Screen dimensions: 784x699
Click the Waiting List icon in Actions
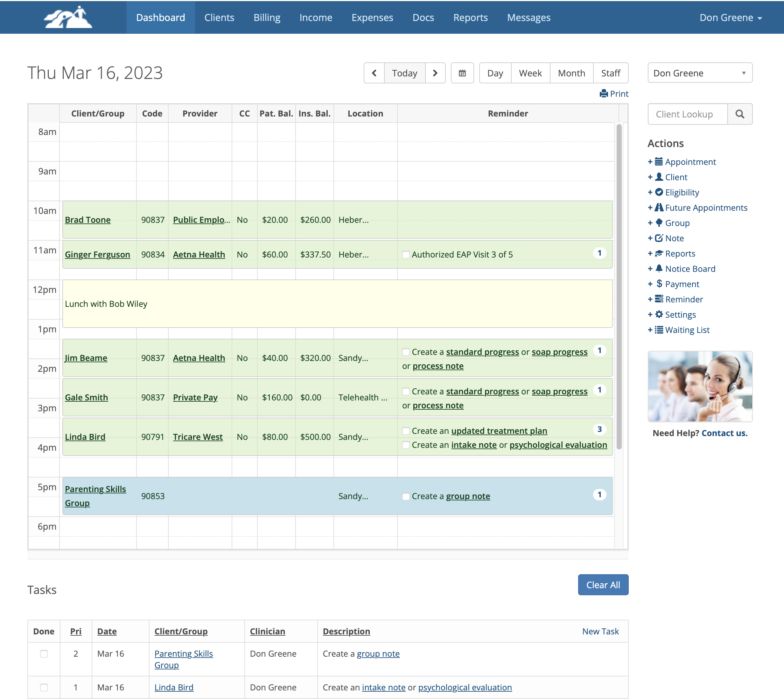tap(659, 330)
